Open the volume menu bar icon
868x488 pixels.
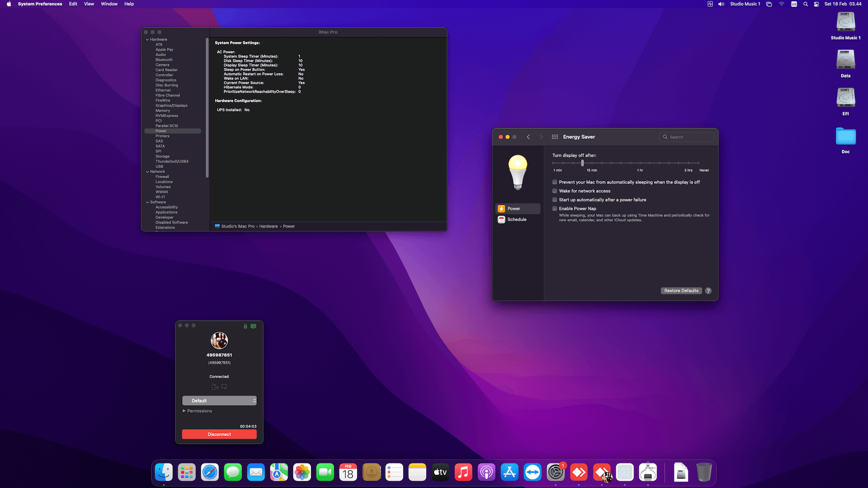coord(721,4)
